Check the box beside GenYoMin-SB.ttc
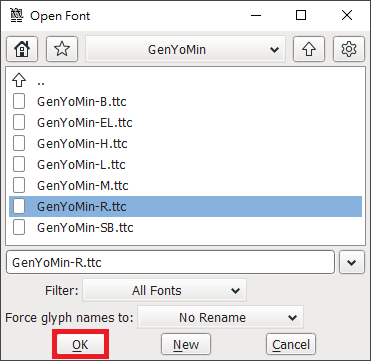The height and width of the screenshot is (361, 371). click(x=19, y=227)
